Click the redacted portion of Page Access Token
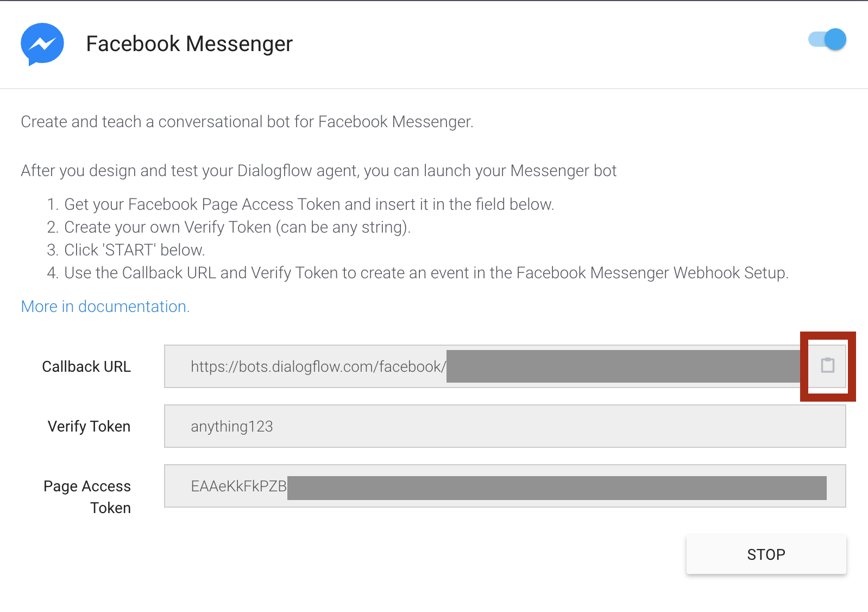This screenshot has width=868, height=612. point(556,488)
